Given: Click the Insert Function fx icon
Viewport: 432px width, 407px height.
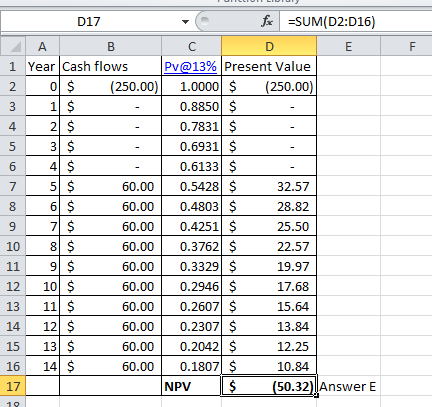Looking at the screenshot, I should click(x=267, y=22).
